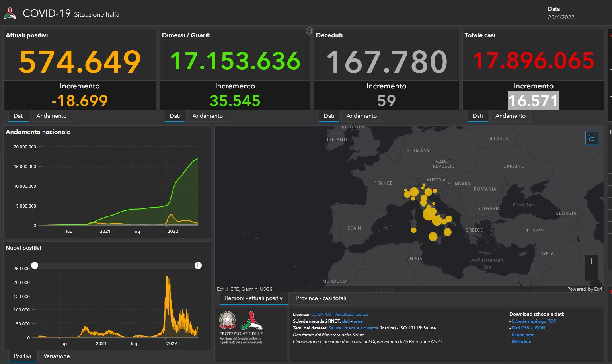Click left handle of Nuovi positivi range slider

(35, 265)
